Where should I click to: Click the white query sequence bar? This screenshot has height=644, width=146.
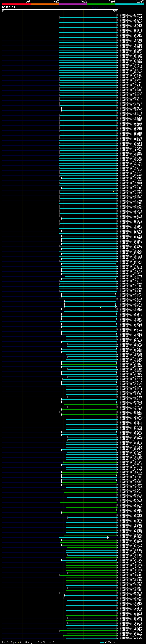coord(60,9)
